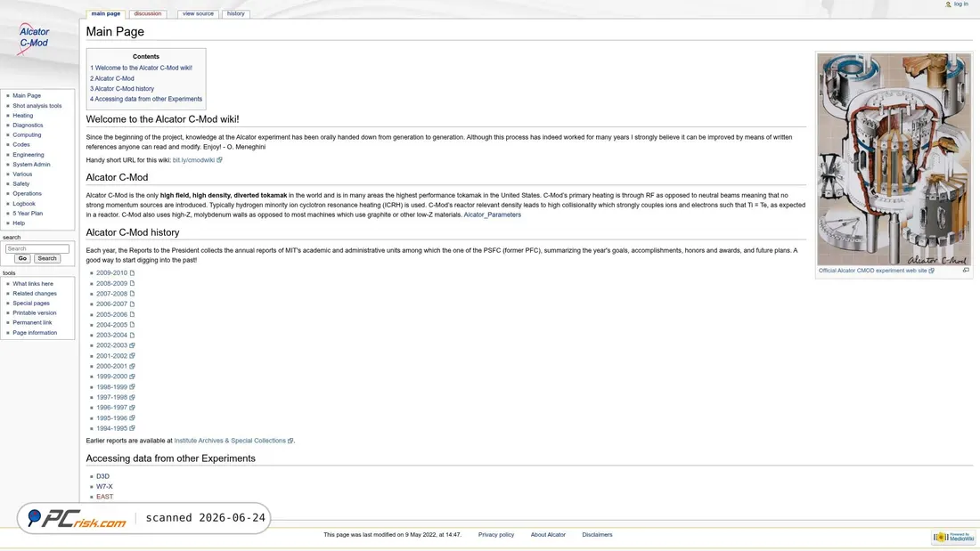Open the 2009-2010 annual report
The height and width of the screenshot is (551, 980).
pos(111,273)
